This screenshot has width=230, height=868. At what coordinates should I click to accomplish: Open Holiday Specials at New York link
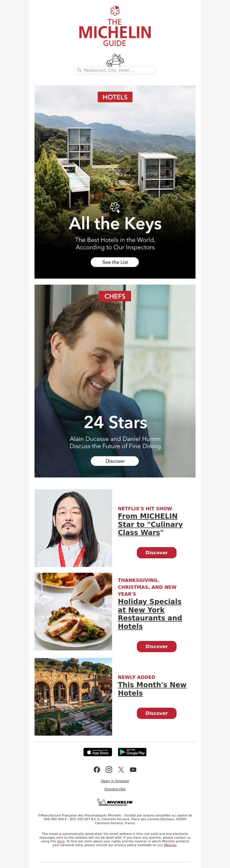[x=150, y=614]
